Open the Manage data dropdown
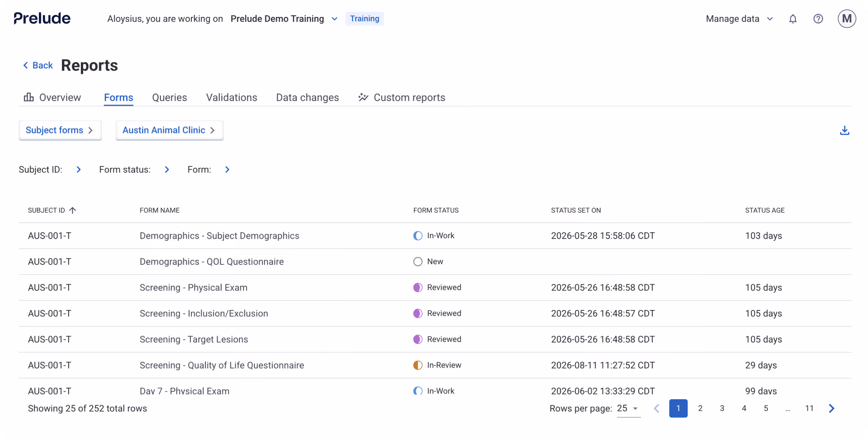The width and height of the screenshot is (868, 438). point(739,19)
